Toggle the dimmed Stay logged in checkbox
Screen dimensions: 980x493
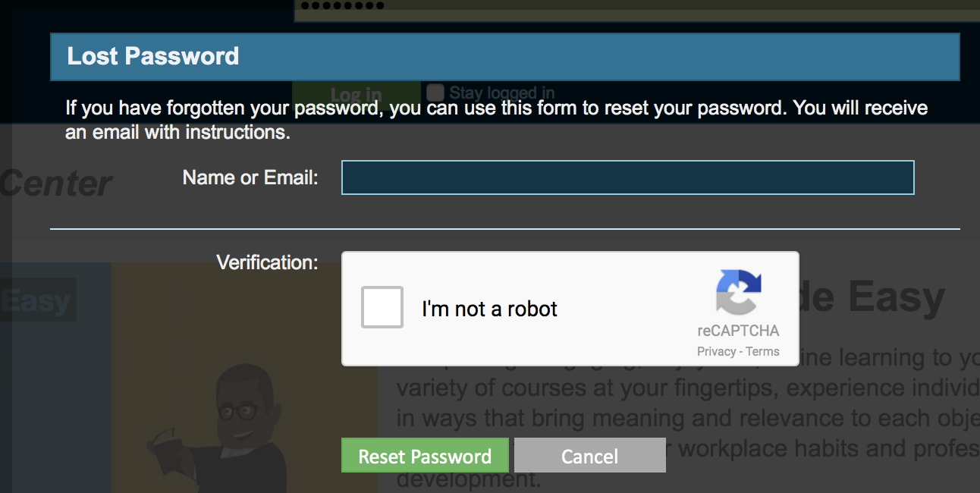click(x=435, y=93)
